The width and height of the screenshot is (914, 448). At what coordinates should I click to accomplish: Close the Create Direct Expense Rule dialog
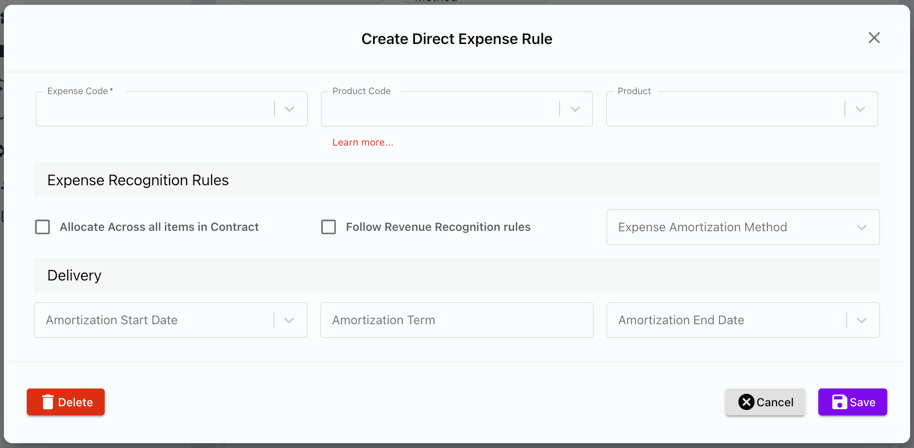pyautogui.click(x=873, y=38)
